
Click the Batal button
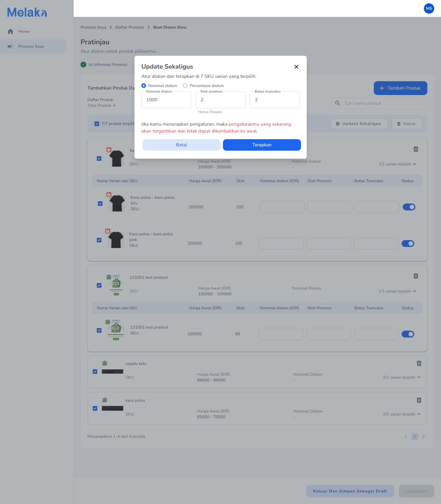(181, 145)
